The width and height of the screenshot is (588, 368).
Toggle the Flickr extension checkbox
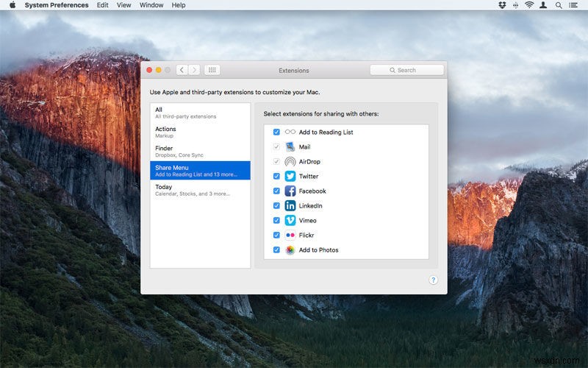276,236
